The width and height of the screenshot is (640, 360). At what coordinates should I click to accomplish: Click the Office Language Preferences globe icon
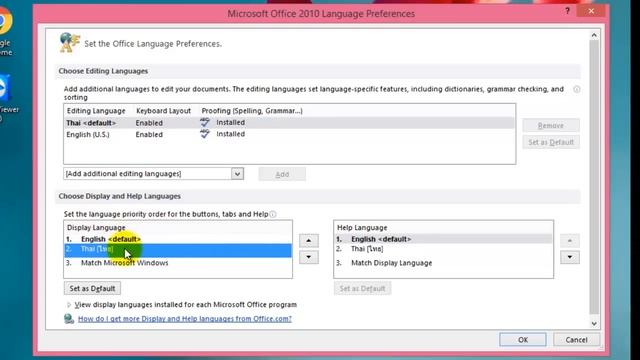coord(69,42)
